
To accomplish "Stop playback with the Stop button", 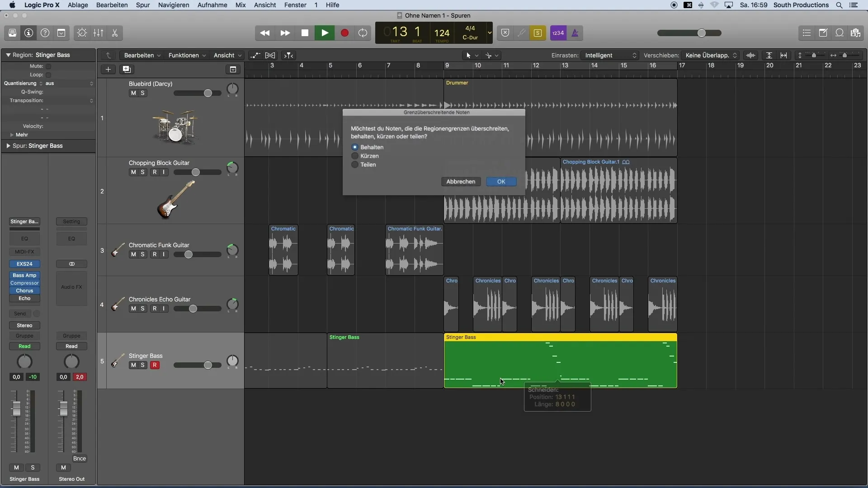I will [x=305, y=33].
